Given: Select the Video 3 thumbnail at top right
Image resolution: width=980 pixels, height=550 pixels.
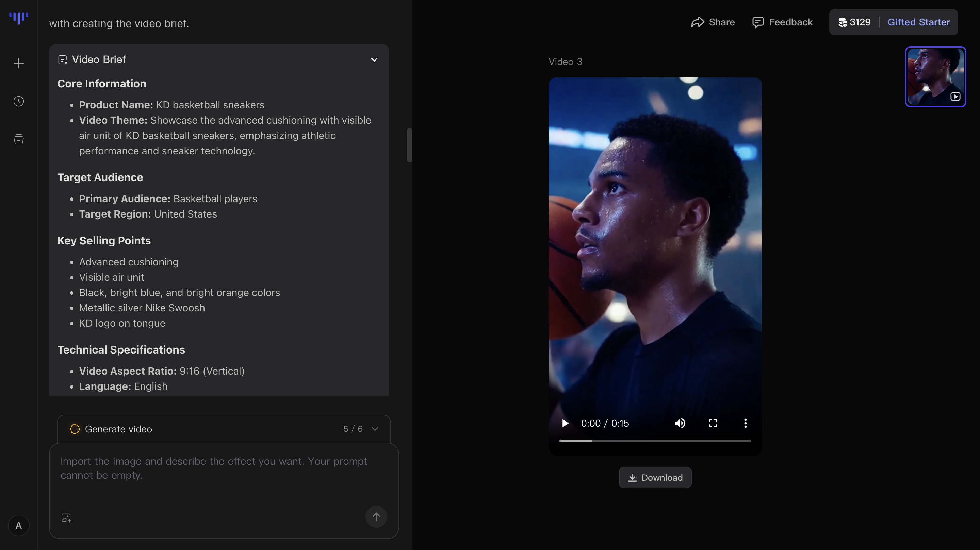Looking at the screenshot, I should [935, 77].
